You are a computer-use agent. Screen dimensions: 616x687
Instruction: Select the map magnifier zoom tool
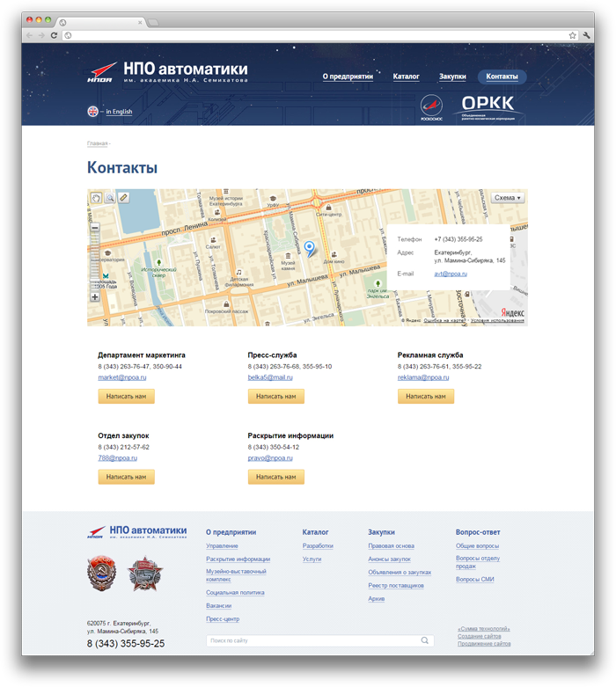[110, 198]
